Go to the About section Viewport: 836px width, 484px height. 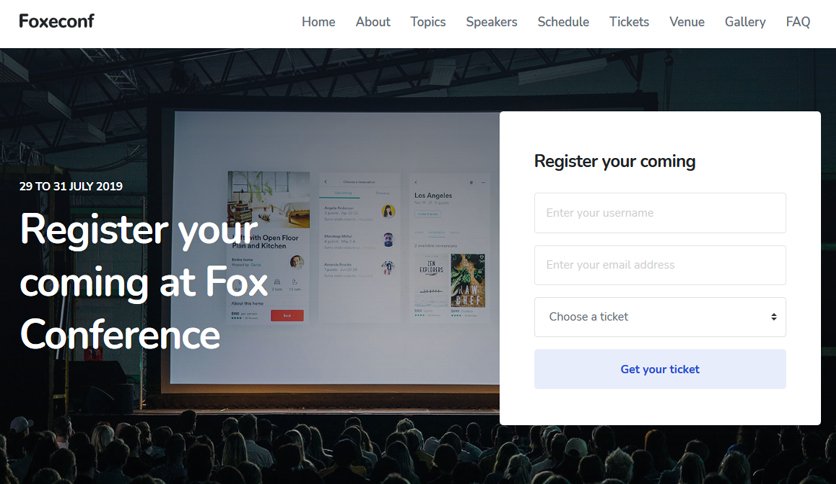[373, 22]
